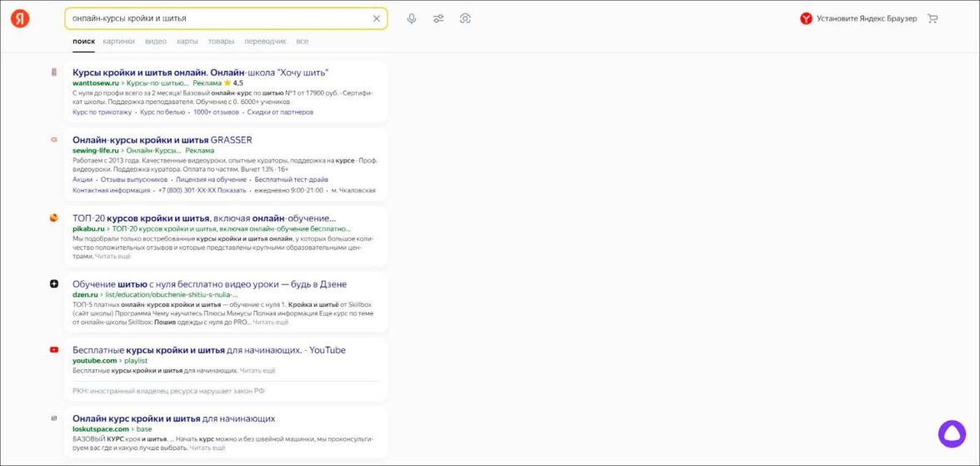The image size is (980, 466).
Task: Open the «Бесплатный тест-драйв» sitelink
Action: pos(292,179)
